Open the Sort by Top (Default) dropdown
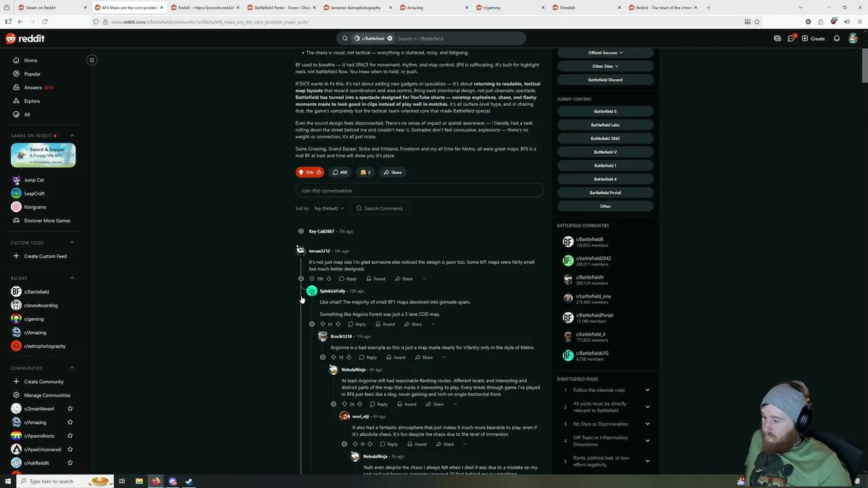This screenshot has height=488, width=868. tap(329, 208)
